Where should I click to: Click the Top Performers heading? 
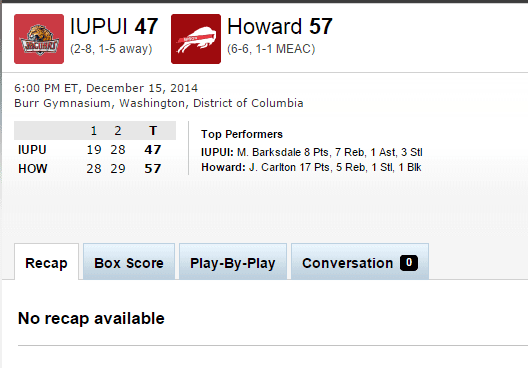coord(242,134)
